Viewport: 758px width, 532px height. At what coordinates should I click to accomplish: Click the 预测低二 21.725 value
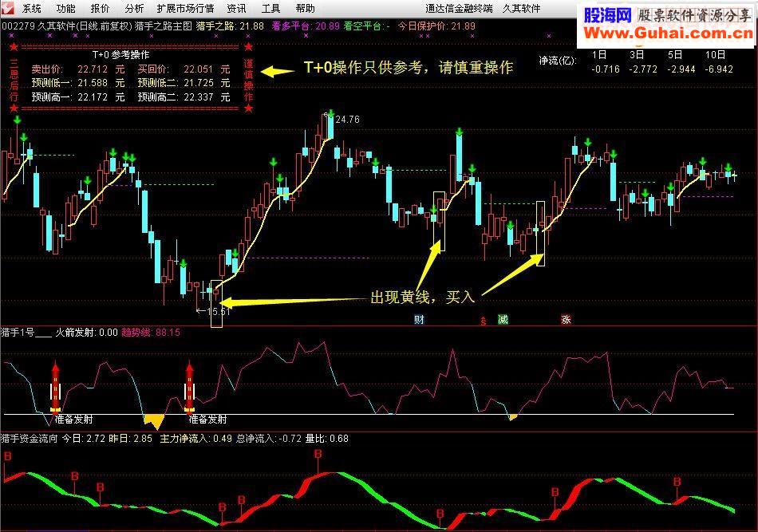coord(198,83)
